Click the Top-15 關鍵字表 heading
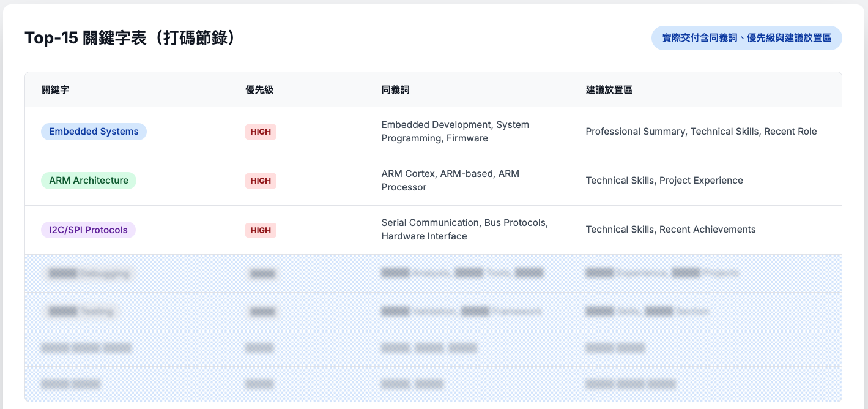 point(130,38)
